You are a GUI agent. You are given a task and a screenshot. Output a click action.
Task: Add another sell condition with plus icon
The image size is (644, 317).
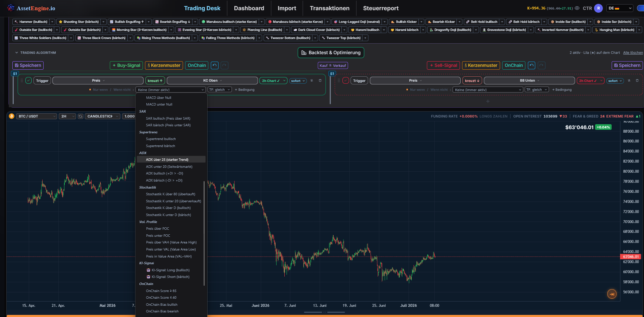coord(488,101)
